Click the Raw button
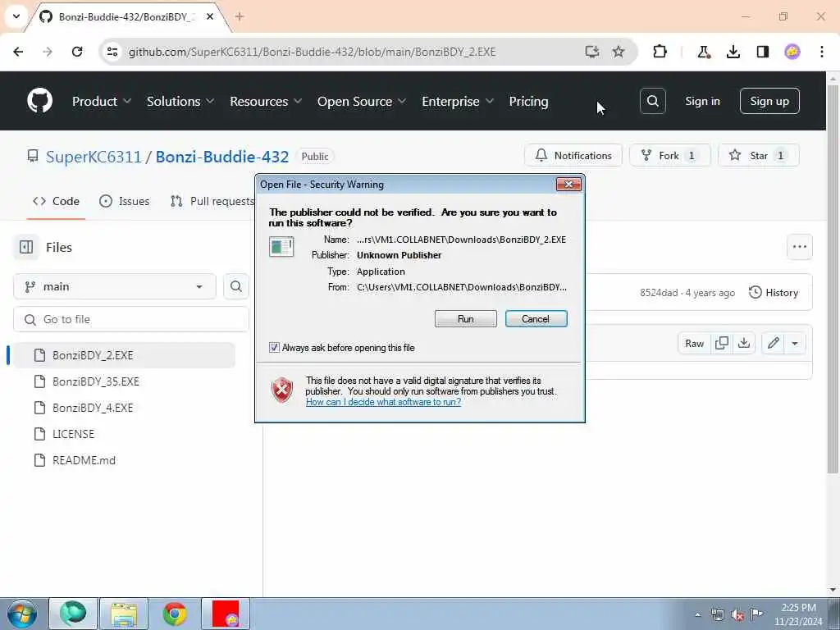This screenshot has width=840, height=630. click(694, 343)
